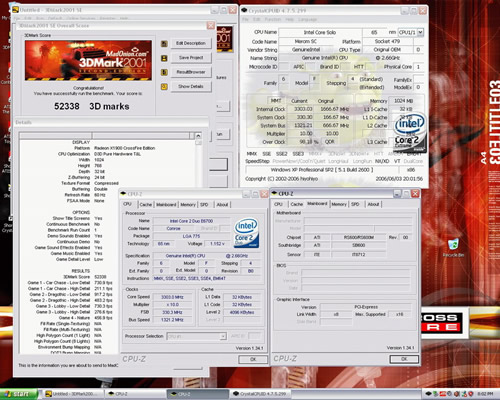Click the Edit Description button
The image size is (500, 400).
coord(191,43)
